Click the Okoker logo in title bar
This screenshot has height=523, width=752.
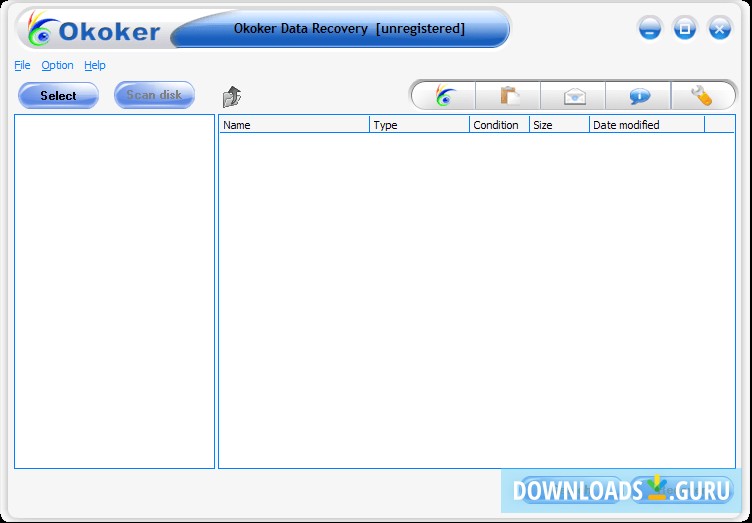(x=93, y=30)
